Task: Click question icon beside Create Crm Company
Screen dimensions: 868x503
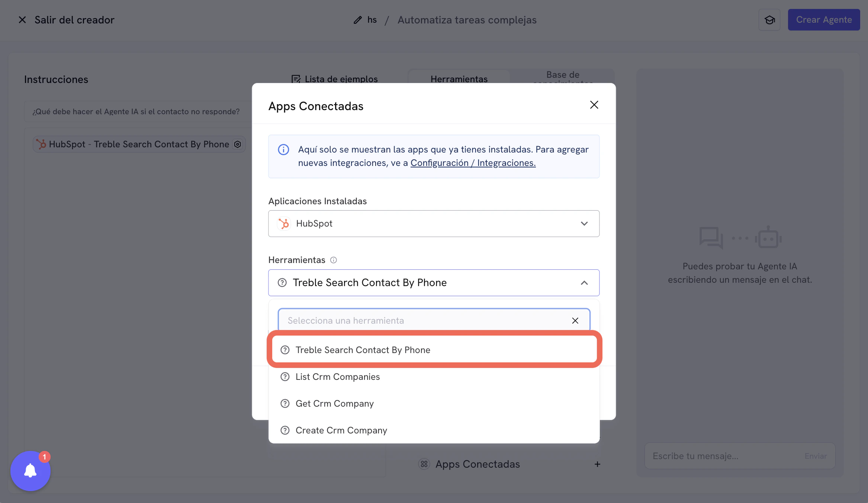Action: 285,430
